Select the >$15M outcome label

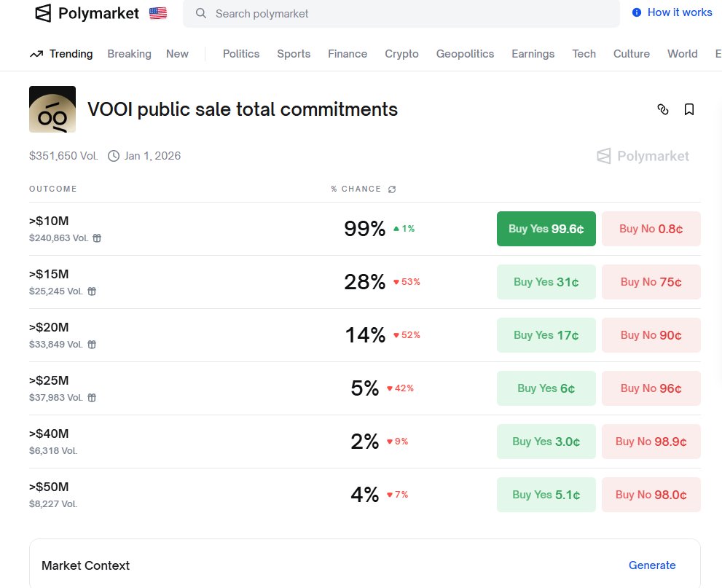point(49,275)
